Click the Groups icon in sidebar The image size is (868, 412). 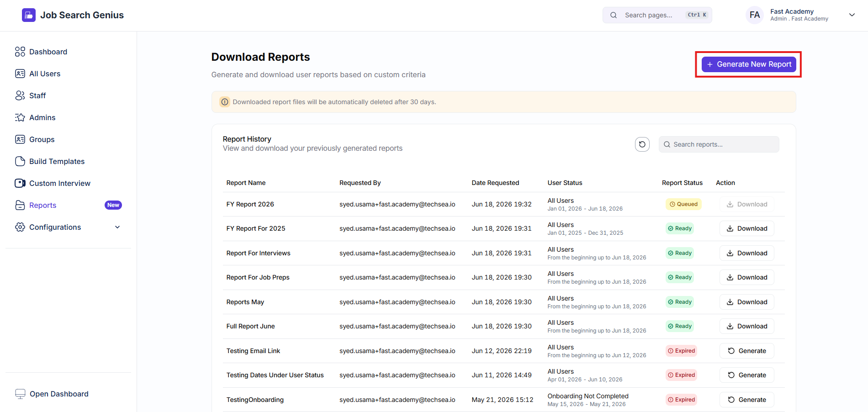pyautogui.click(x=20, y=139)
